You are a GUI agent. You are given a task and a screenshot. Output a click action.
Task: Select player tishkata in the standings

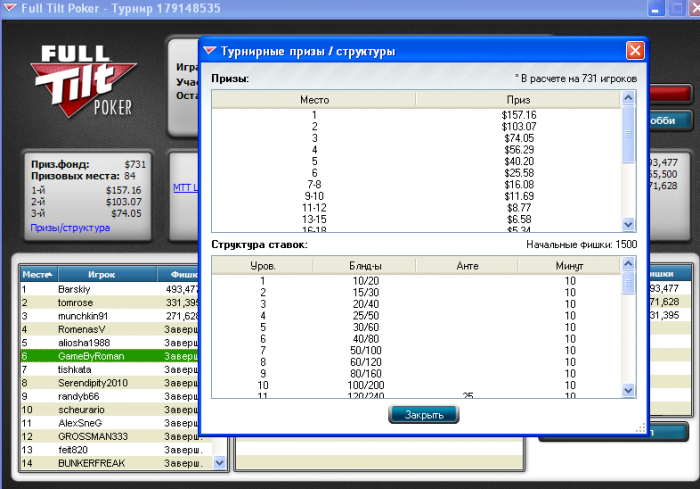pos(109,369)
